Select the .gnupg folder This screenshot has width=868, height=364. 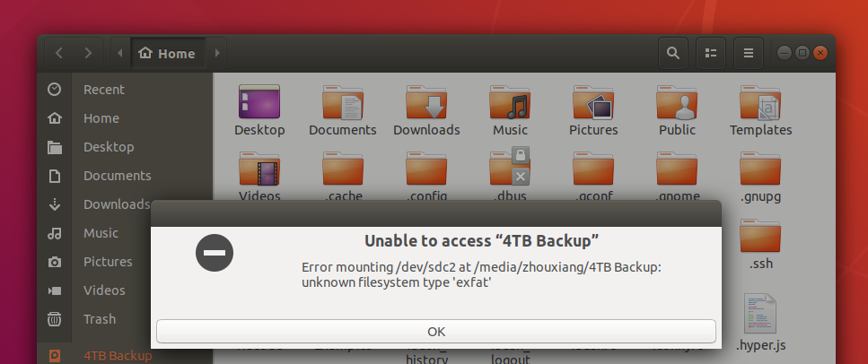click(760, 177)
